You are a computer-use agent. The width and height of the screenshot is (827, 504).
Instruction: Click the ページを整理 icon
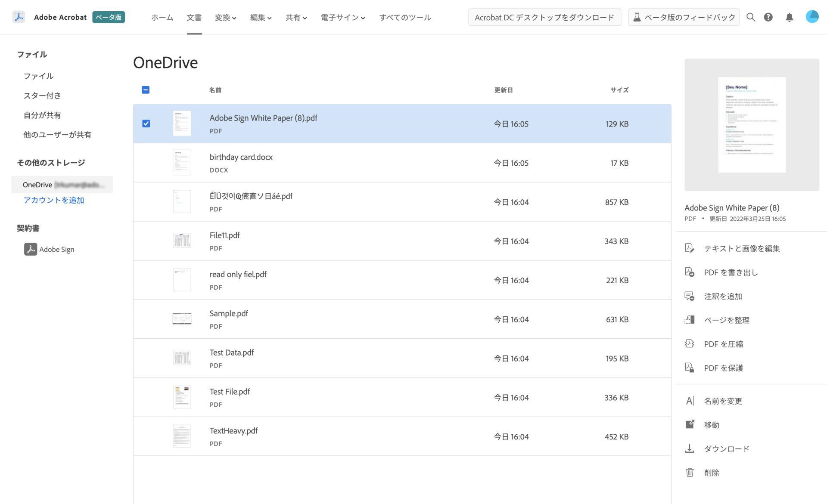[690, 320]
